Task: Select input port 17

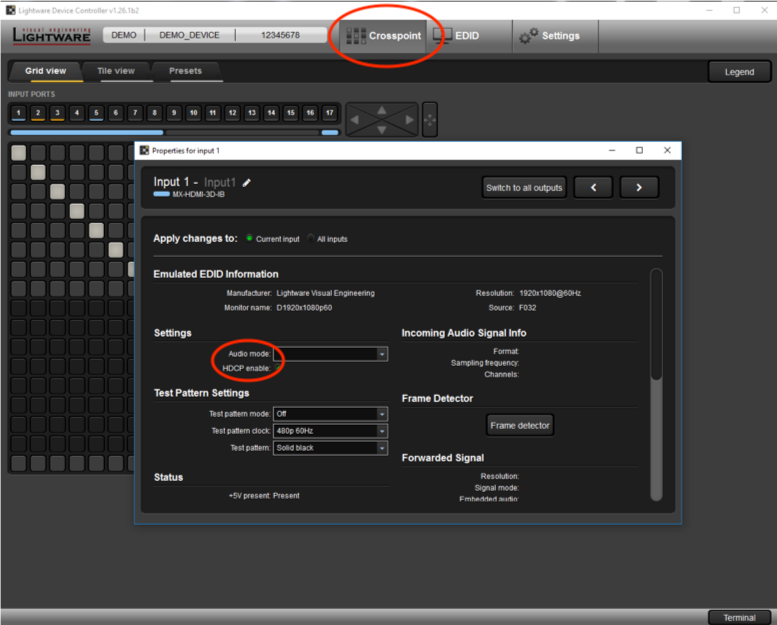Action: coord(330,113)
